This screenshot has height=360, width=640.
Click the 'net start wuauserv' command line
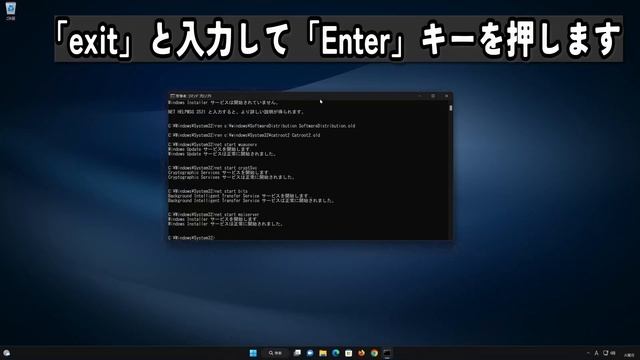pos(212,144)
